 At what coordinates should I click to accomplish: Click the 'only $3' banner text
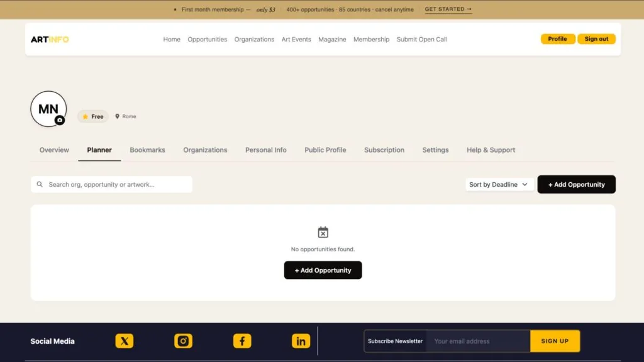click(x=266, y=9)
